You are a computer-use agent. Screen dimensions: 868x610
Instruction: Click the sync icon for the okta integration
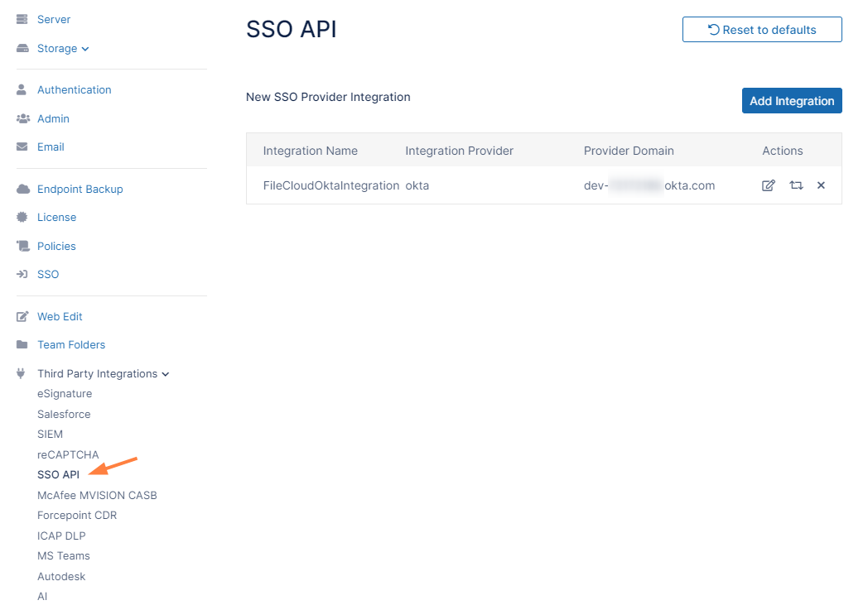pos(796,185)
